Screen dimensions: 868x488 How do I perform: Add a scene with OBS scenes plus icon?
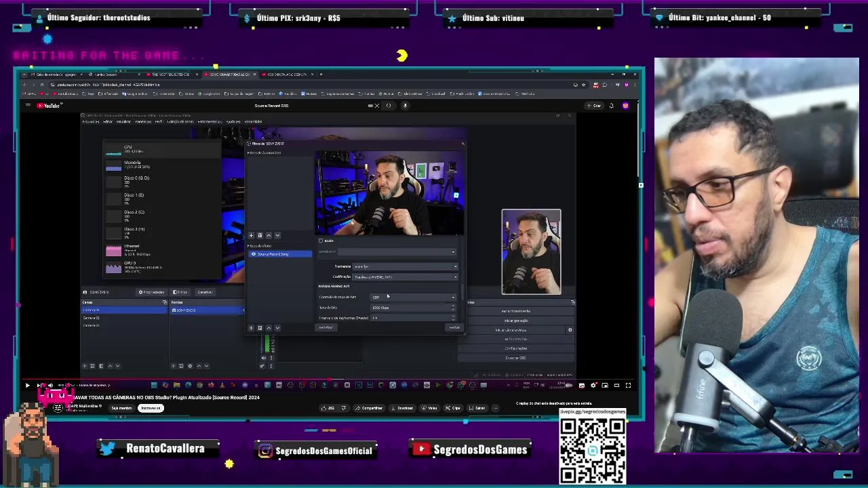[85, 366]
